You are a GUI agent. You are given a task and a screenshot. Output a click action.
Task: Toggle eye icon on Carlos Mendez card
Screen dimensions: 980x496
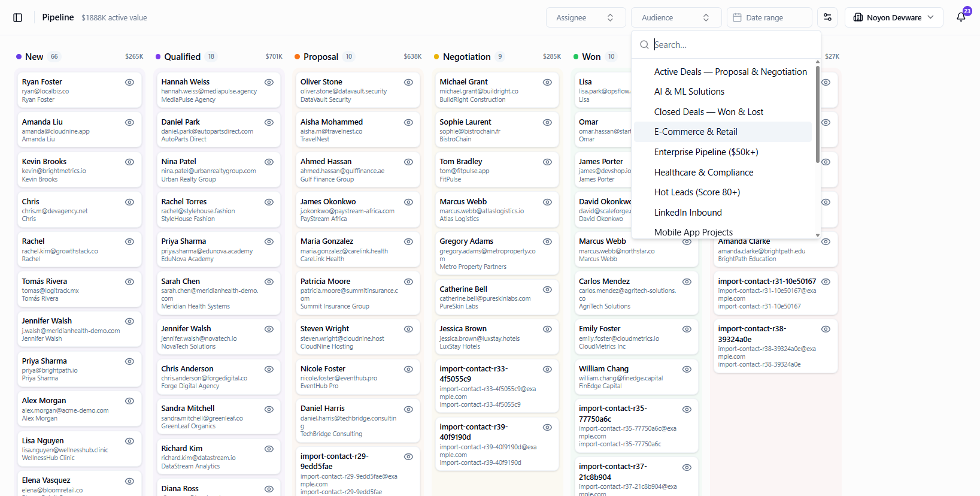(x=687, y=282)
